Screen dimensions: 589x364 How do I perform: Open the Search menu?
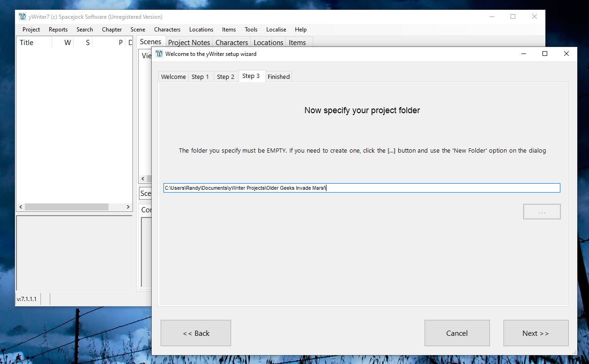(85, 30)
